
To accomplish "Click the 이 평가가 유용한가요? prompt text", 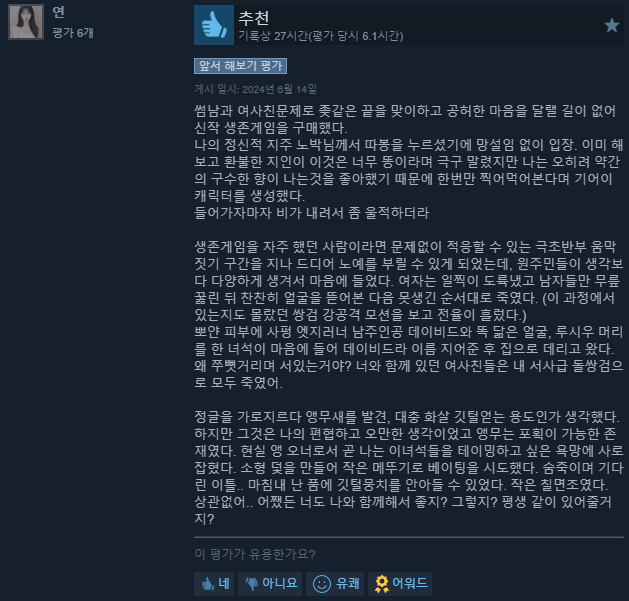I will (255, 554).
